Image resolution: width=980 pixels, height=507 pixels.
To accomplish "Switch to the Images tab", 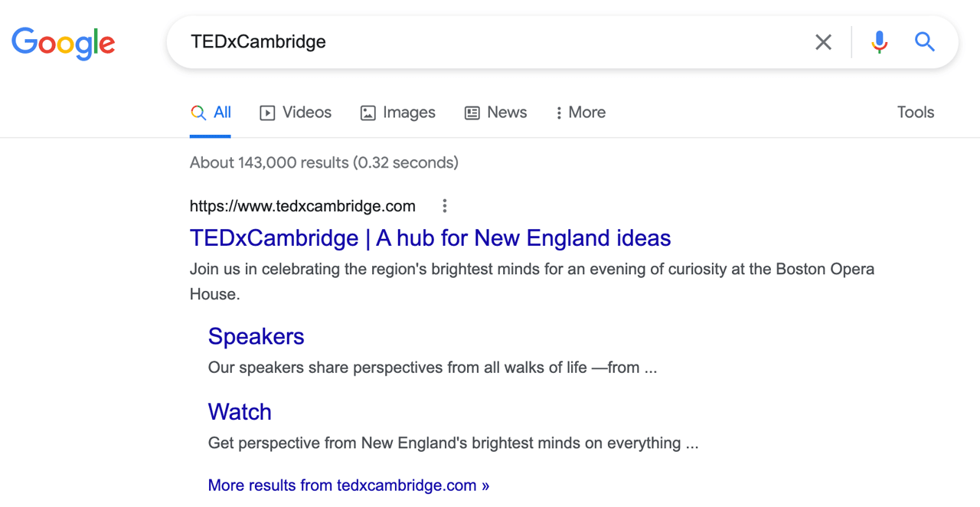I will (x=409, y=112).
